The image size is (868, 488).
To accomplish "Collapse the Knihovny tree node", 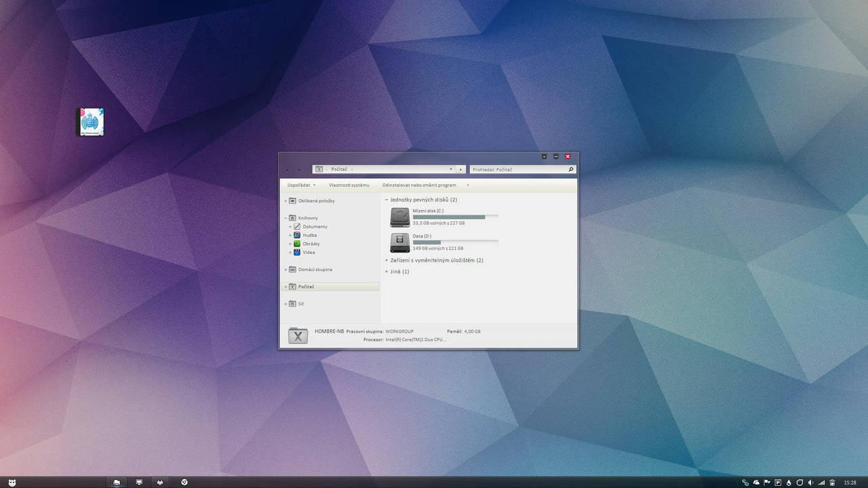I will coord(285,218).
